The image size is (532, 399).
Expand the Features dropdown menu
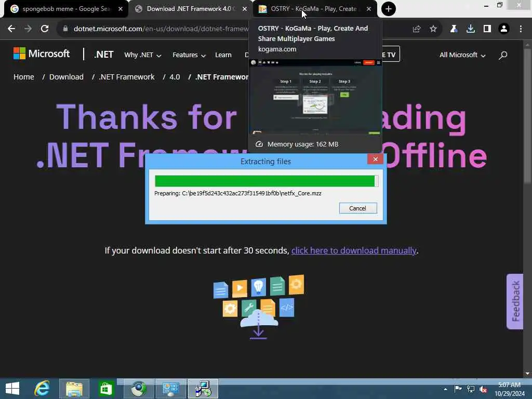pos(189,55)
